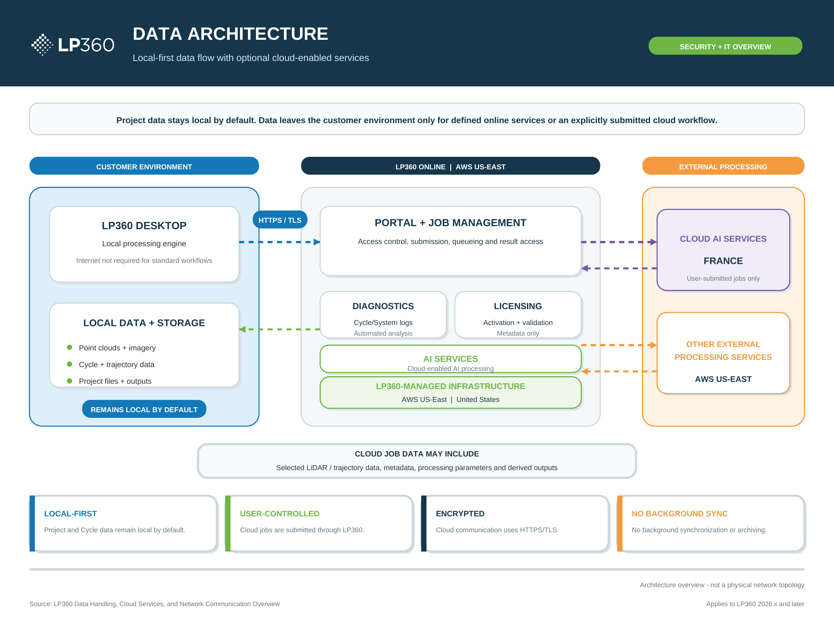834x644 pixels.
Task: Click the DATA ARCHITECTURE title
Action: pos(230,34)
